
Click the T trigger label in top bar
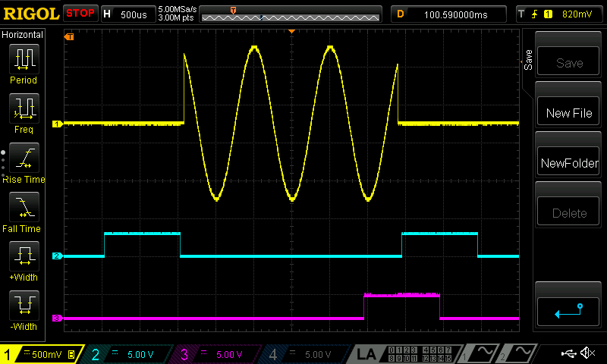521,14
